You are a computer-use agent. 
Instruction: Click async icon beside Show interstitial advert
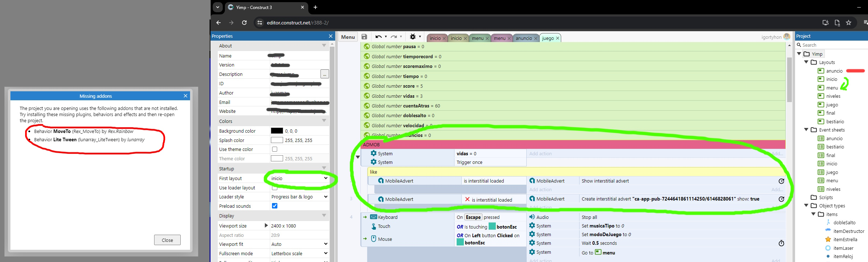point(781,181)
